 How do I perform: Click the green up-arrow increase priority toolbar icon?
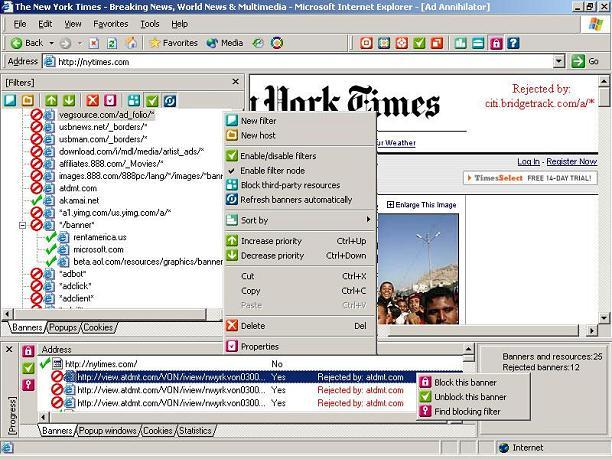tap(51, 101)
